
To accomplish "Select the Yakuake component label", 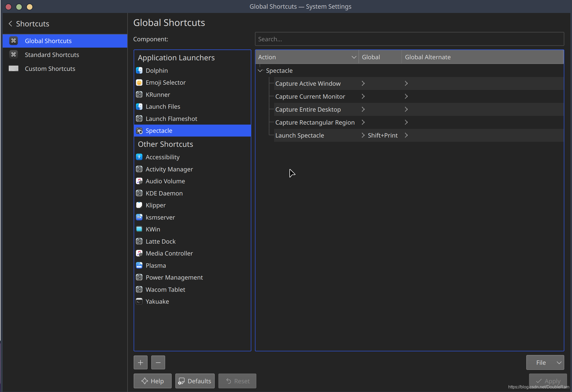I will point(157,301).
